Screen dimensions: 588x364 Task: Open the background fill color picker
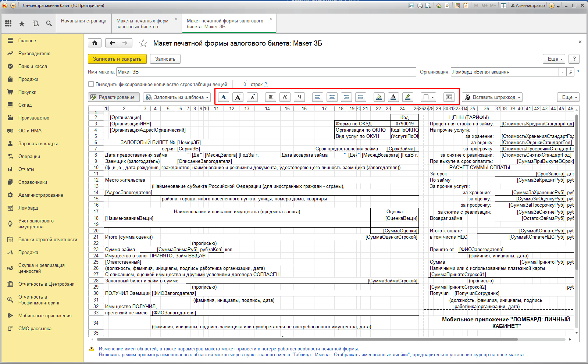point(379,97)
